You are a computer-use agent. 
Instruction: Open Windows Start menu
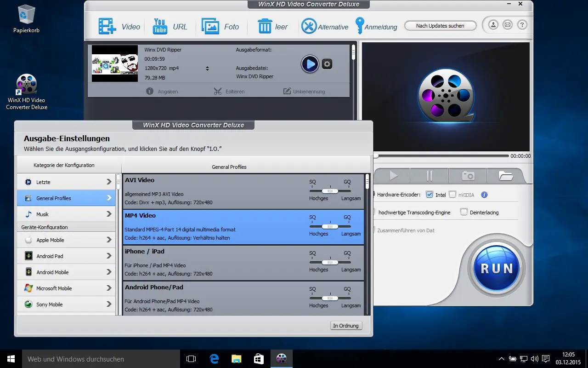click(11, 358)
